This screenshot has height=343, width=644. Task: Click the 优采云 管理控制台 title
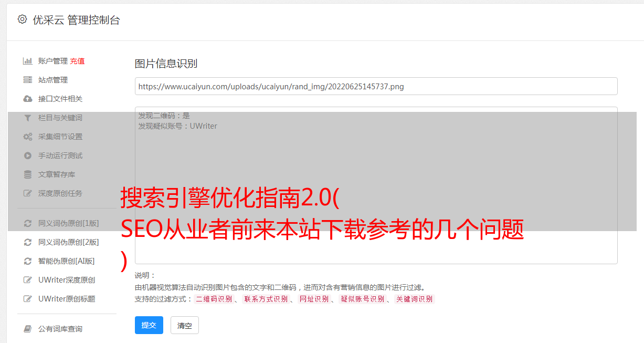coord(76,20)
